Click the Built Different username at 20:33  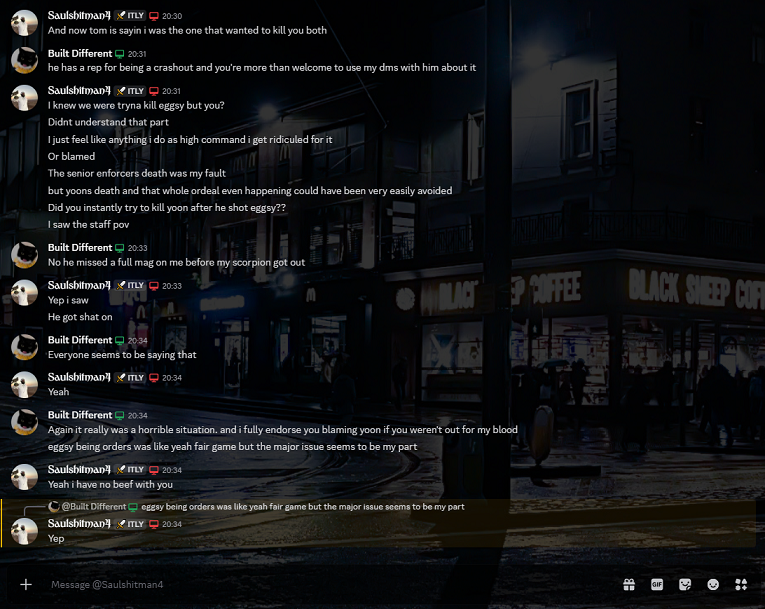pos(80,248)
